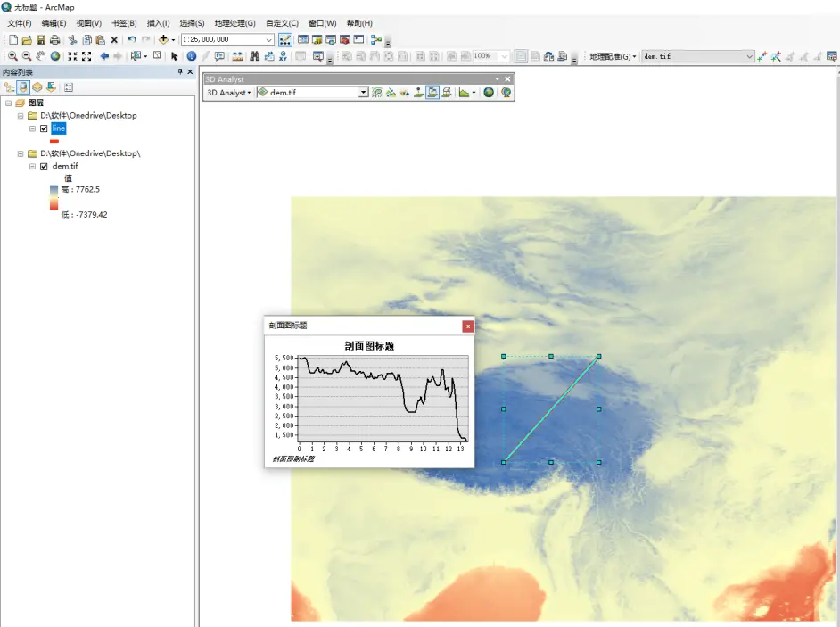Open ArcScene from the 3D Analyst toolbar
Image resolution: width=840 pixels, height=627 pixels.
coord(487,93)
